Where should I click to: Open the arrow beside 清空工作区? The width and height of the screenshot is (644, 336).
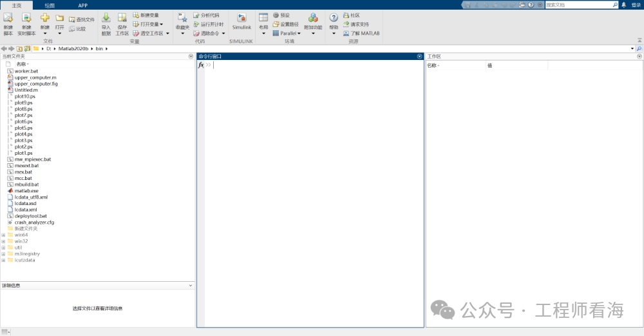[x=167, y=34]
